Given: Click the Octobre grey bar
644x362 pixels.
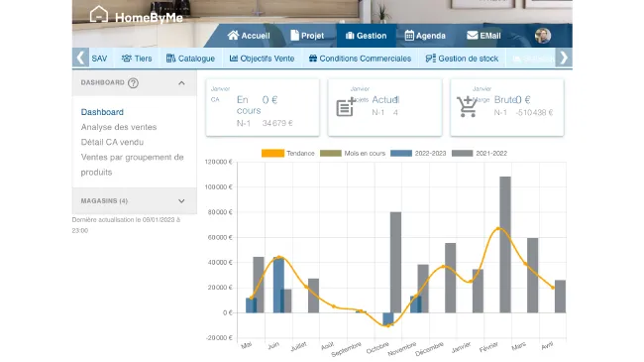Looking at the screenshot, I should pyautogui.click(x=395, y=263).
